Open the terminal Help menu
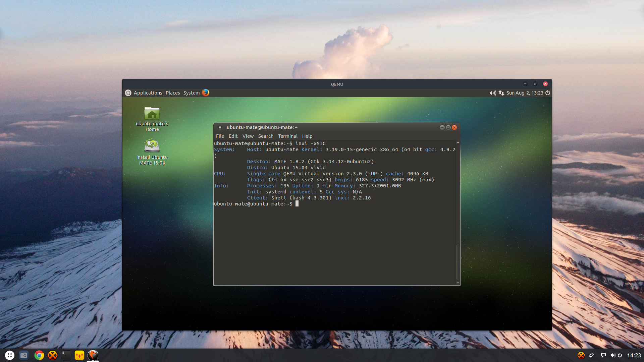The image size is (644, 362). pos(307,136)
